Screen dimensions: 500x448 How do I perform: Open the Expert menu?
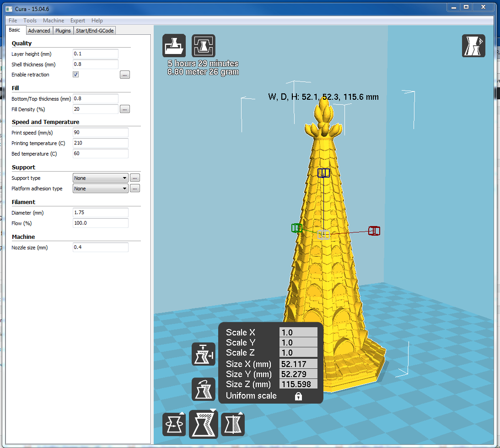pos(77,21)
